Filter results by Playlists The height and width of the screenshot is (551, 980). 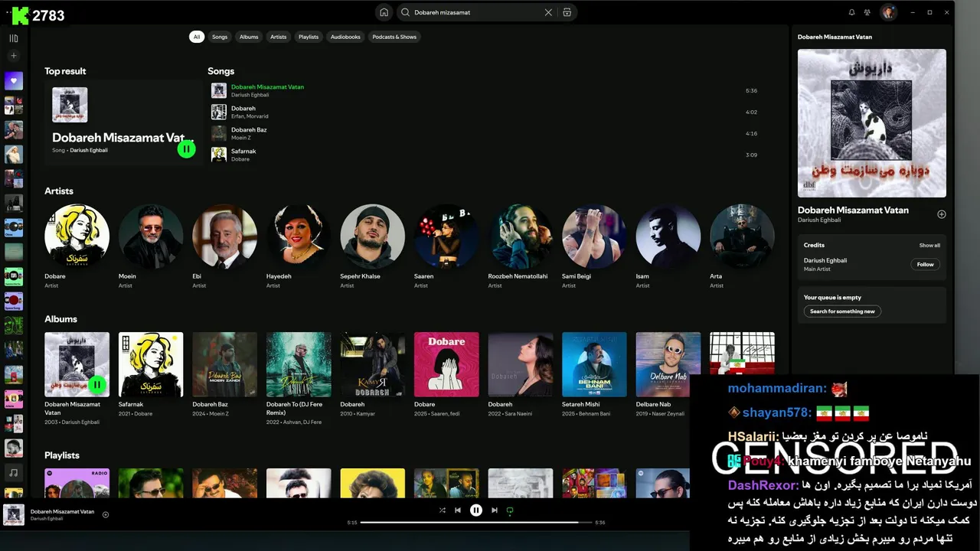pyautogui.click(x=309, y=37)
